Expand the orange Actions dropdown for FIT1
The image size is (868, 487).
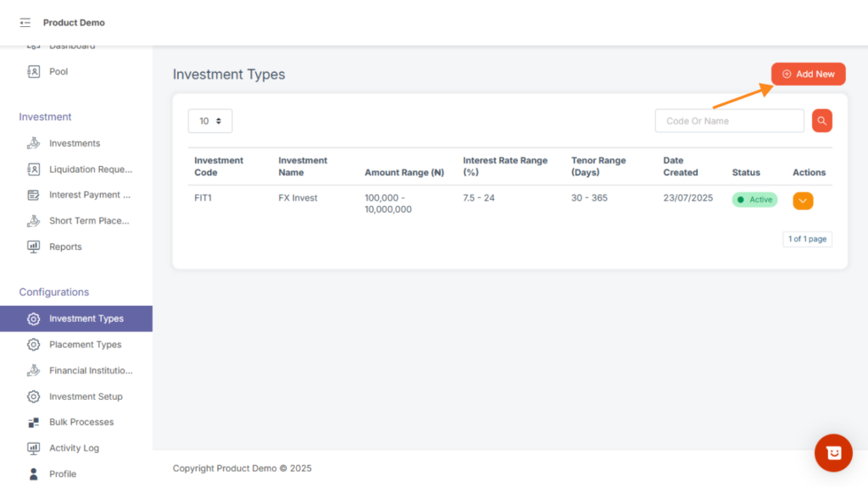click(x=803, y=201)
